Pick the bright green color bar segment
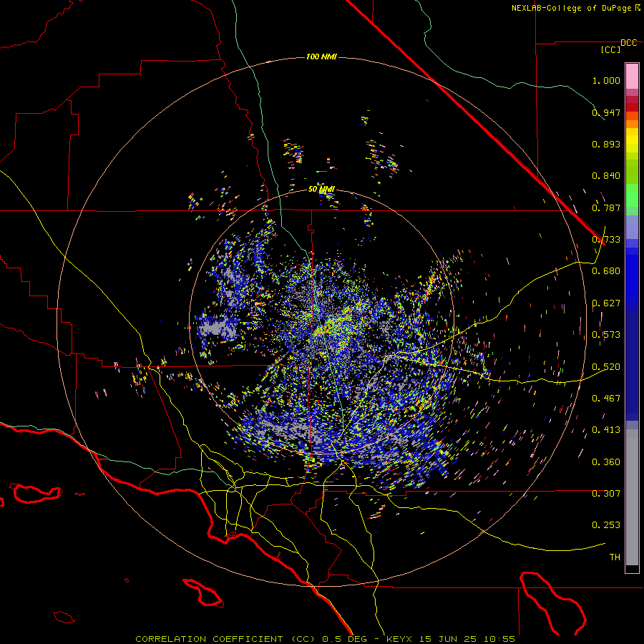The height and width of the screenshot is (644, 644). pyautogui.click(x=632, y=195)
